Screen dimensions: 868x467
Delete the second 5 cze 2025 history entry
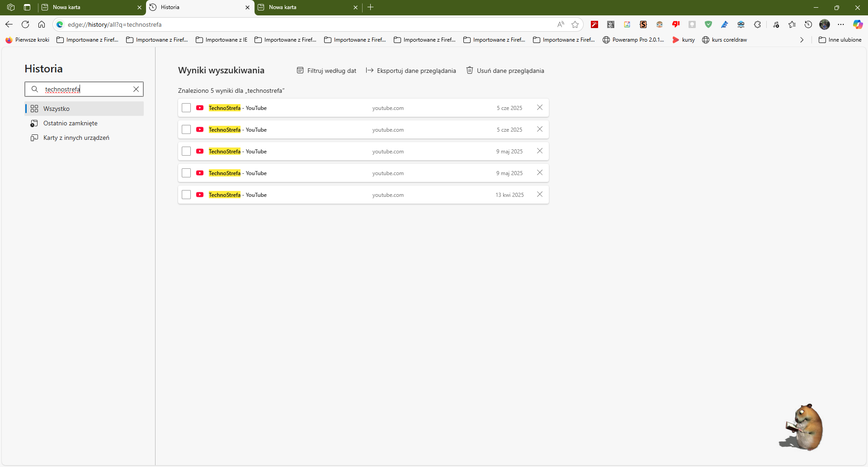[540, 129]
